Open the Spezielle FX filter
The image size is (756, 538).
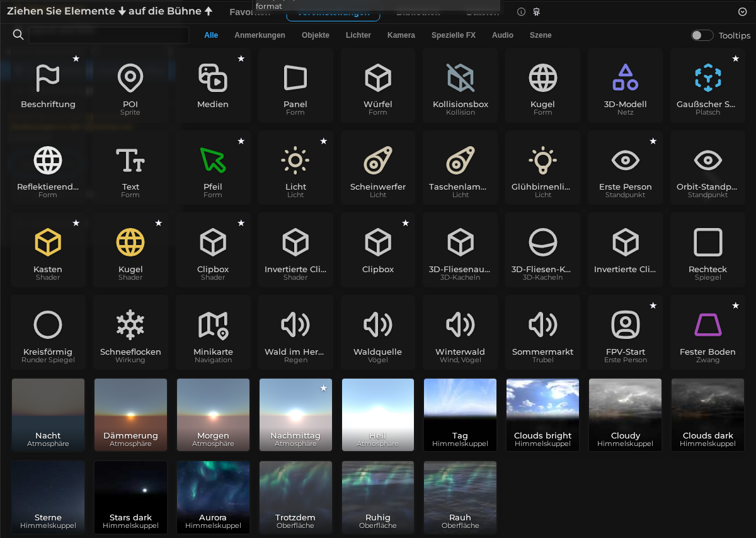click(454, 35)
